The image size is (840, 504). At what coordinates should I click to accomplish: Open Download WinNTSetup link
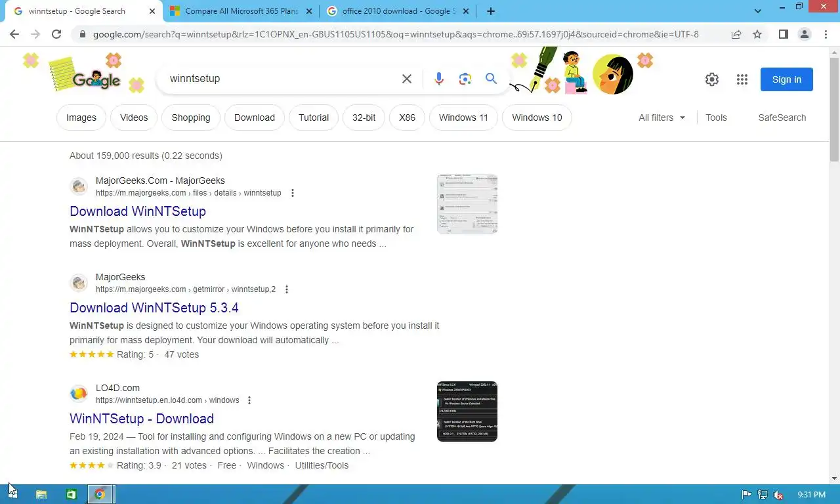click(x=138, y=211)
